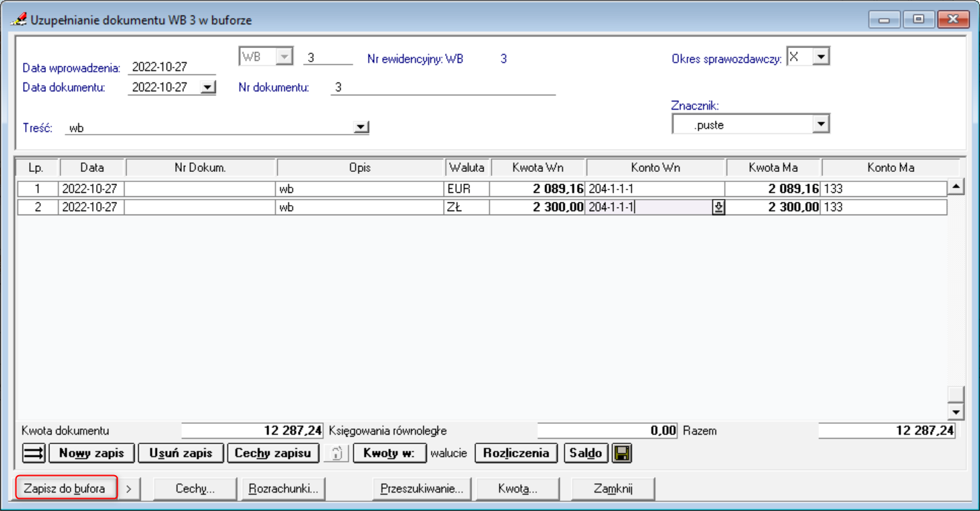Click the Waluta column header
Screen dimensions: 980x511
pos(467,167)
